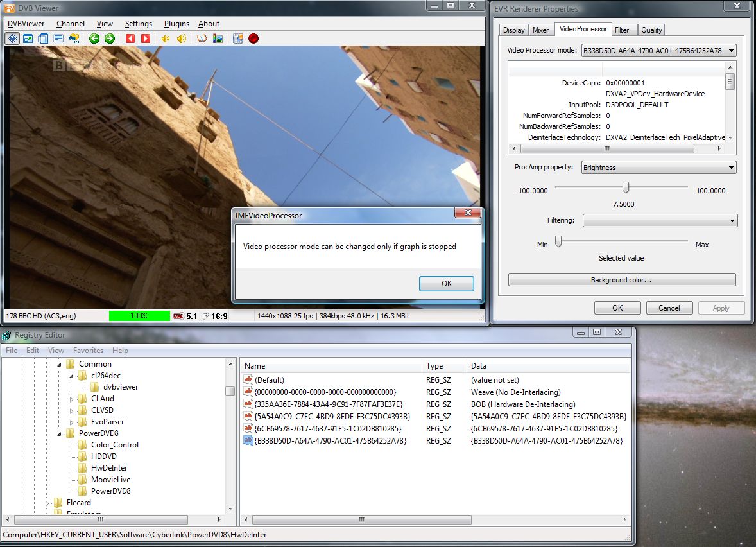Click the Brightness slider handle
Image resolution: width=756 pixels, height=547 pixels.
click(625, 187)
